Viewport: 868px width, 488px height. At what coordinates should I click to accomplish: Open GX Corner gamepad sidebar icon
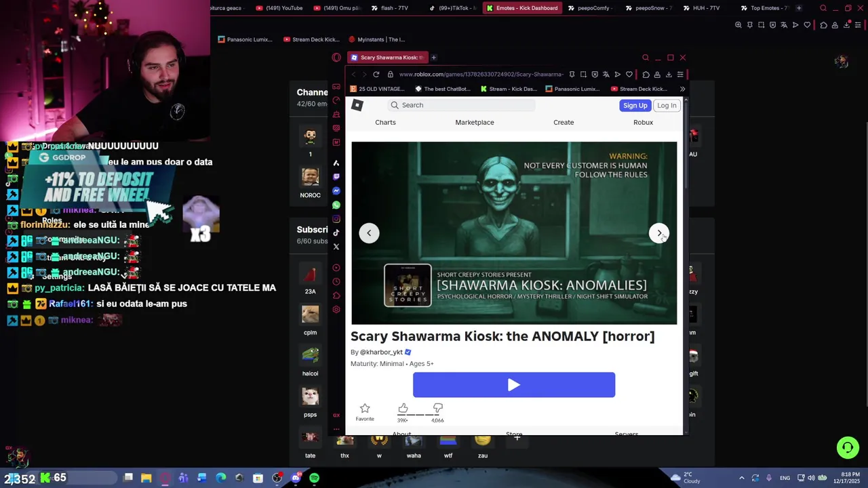[x=336, y=87]
